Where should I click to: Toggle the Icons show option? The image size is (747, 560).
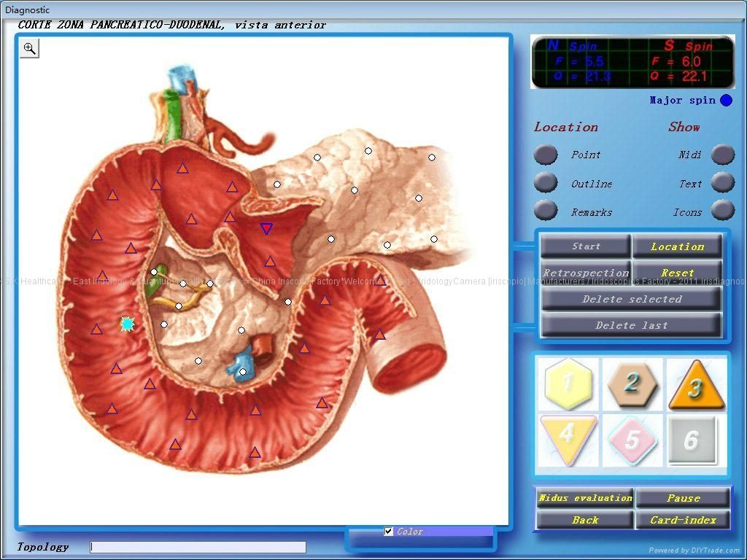coord(723,211)
